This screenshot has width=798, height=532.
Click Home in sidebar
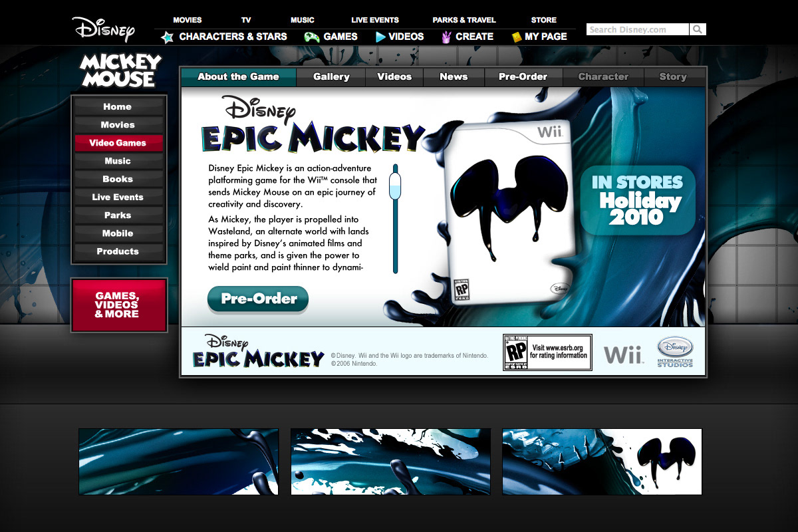coord(118,106)
